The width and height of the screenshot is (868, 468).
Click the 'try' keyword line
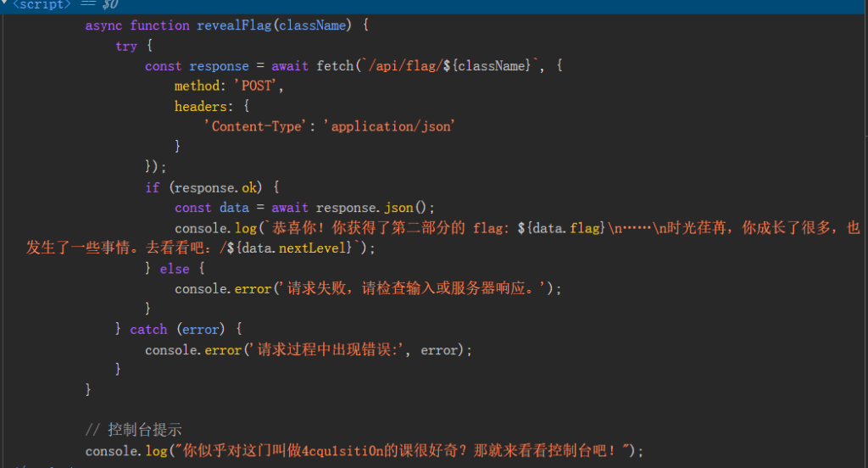pos(126,46)
